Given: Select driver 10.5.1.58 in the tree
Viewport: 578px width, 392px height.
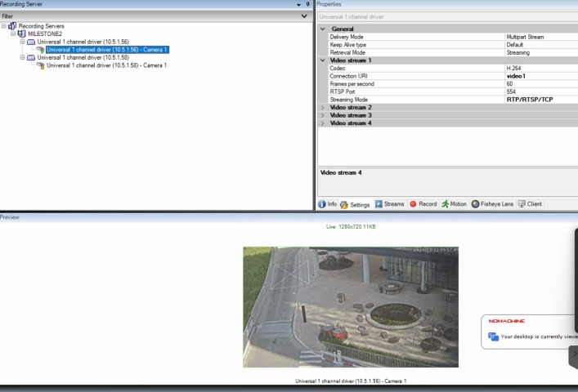Looking at the screenshot, I should [x=83, y=58].
